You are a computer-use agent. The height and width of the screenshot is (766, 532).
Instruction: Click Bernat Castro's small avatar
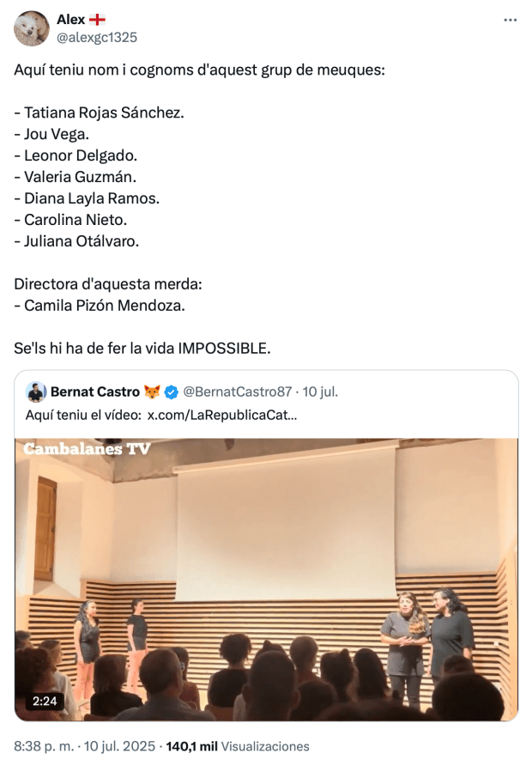pos(36,392)
